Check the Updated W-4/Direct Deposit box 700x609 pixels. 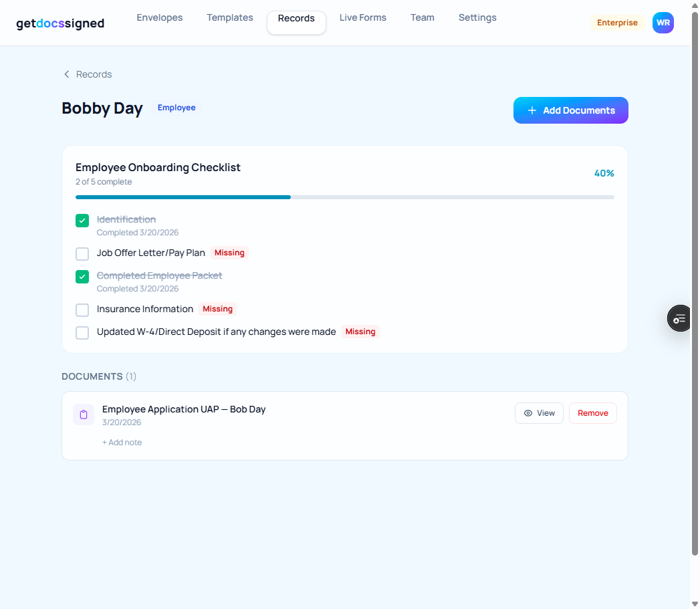[x=82, y=333]
